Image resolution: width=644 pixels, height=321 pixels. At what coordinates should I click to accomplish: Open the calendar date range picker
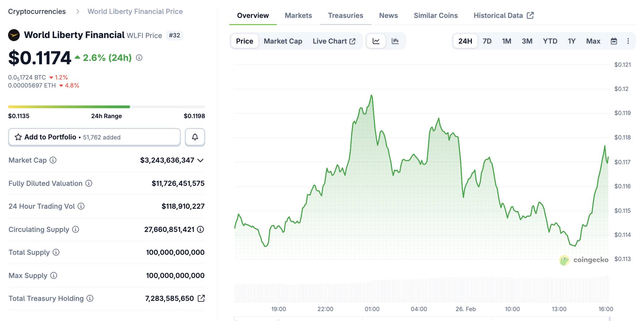click(x=614, y=41)
